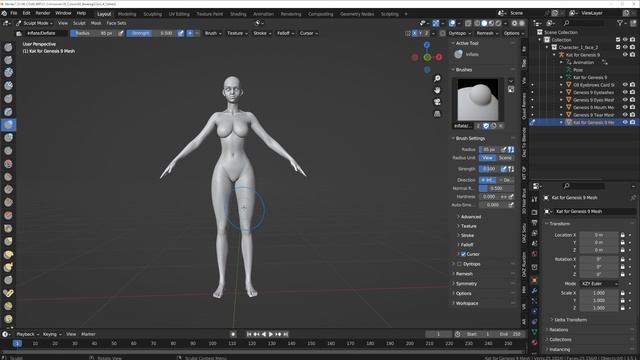Expand the Relations panel

[557, 330]
